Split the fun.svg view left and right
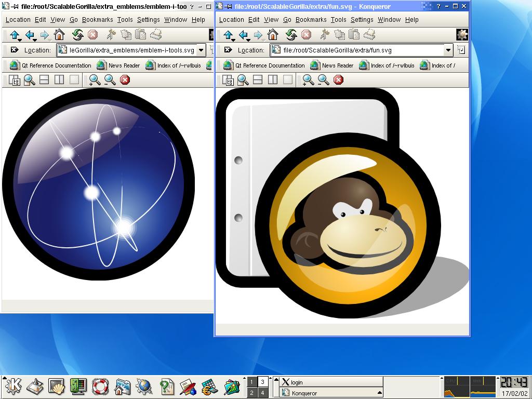The image size is (532, 399). [273, 79]
